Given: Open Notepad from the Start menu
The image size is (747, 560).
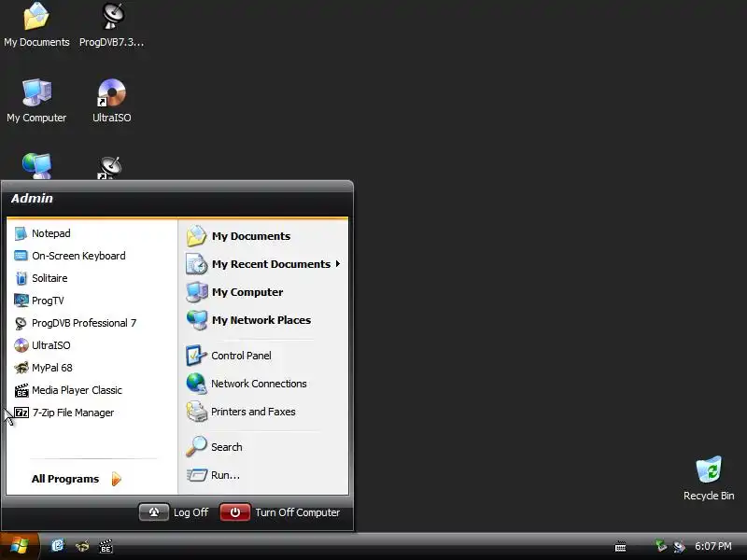Looking at the screenshot, I should click(92, 233).
